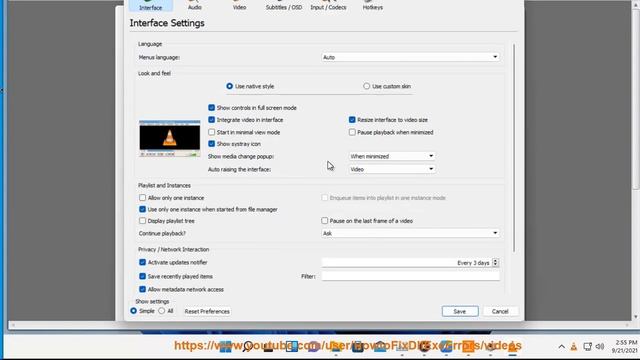Click Playlist and Instances section label
This screenshot has width=640, height=360.
coord(164,185)
